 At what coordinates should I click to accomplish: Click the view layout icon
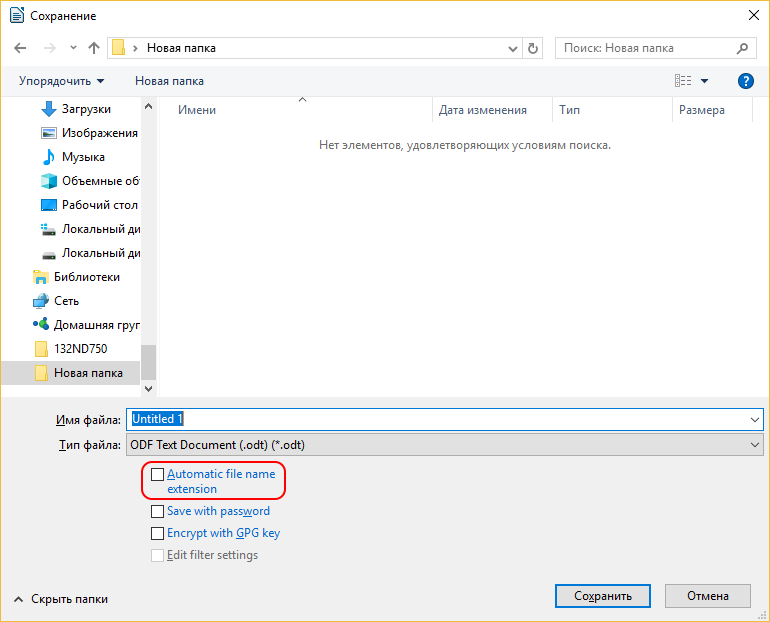[683, 81]
